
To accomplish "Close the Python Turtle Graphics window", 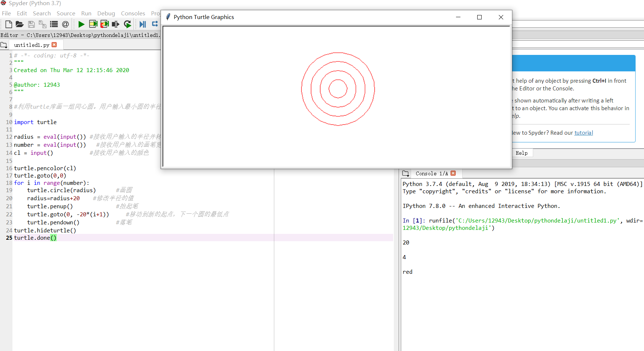I will pos(501,17).
